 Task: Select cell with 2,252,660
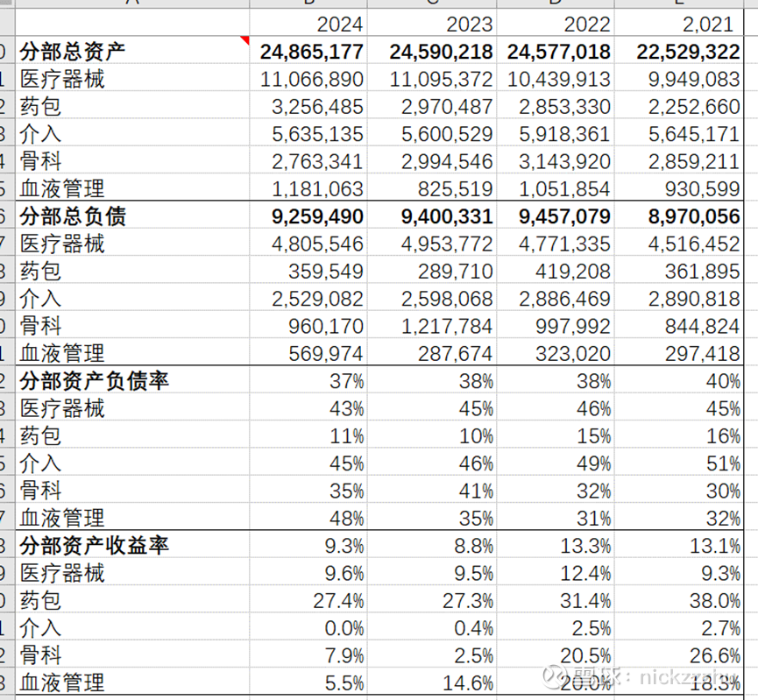click(x=678, y=105)
